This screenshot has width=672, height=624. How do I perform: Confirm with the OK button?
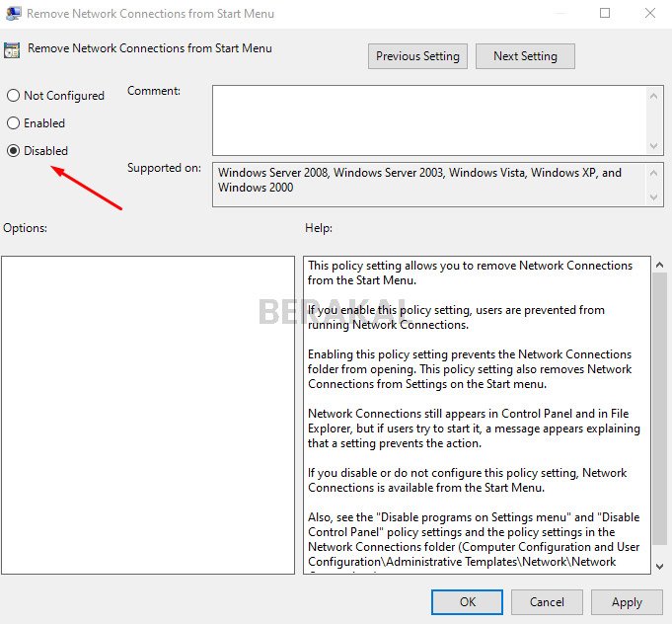tap(467, 602)
